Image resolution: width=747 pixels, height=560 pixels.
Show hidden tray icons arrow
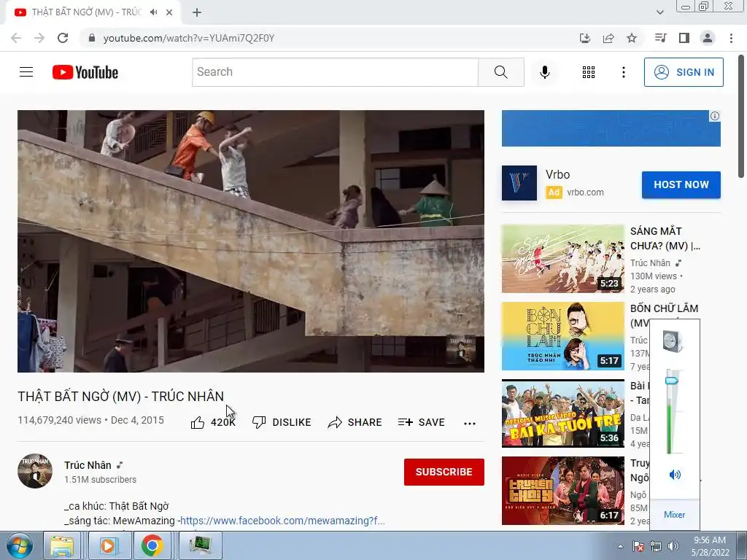point(620,546)
